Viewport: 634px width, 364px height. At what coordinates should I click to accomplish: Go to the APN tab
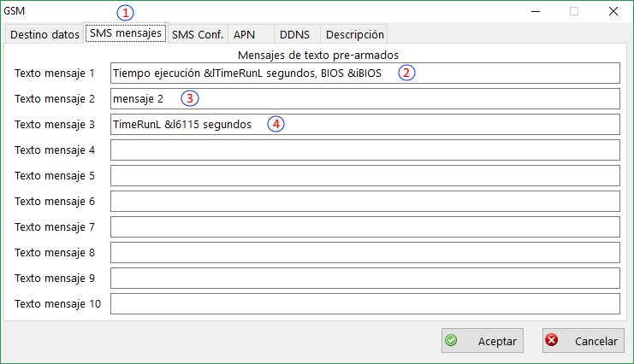pos(245,35)
